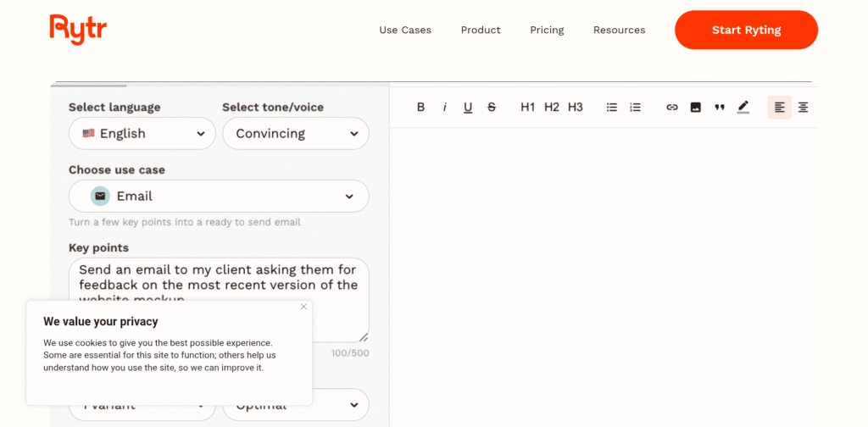Align text to the left
The height and width of the screenshot is (427, 868).
[780, 108]
